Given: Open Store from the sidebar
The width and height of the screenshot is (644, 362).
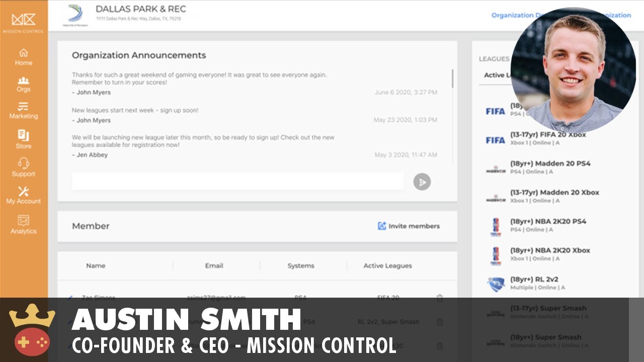Looking at the screenshot, I should [23, 139].
